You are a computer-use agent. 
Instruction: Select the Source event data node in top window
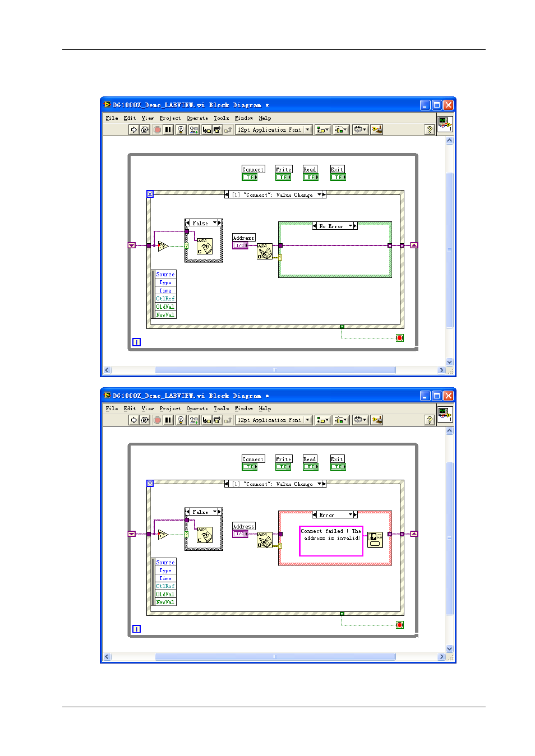tap(165, 274)
